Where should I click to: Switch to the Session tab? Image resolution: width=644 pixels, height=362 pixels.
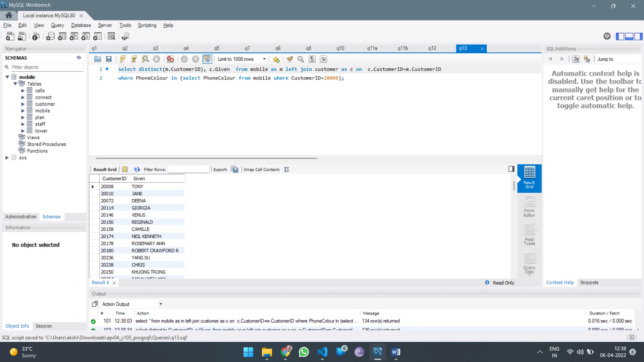[44, 326]
